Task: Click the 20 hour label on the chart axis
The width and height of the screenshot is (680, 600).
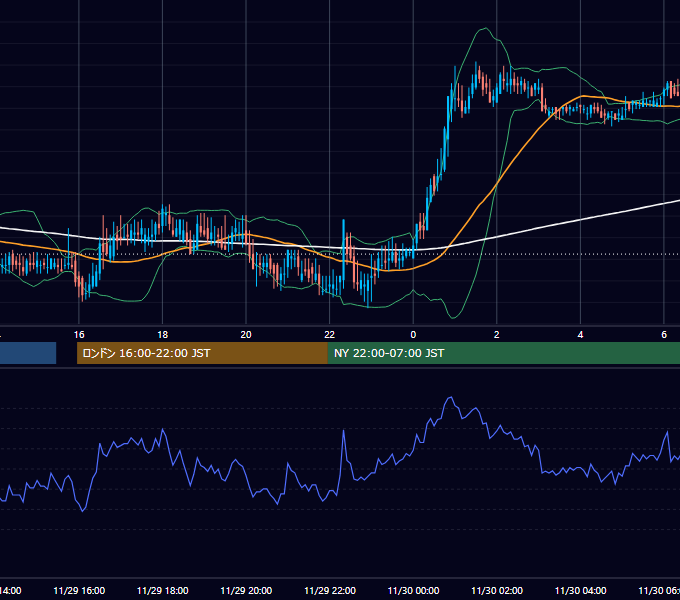Action: coord(246,335)
